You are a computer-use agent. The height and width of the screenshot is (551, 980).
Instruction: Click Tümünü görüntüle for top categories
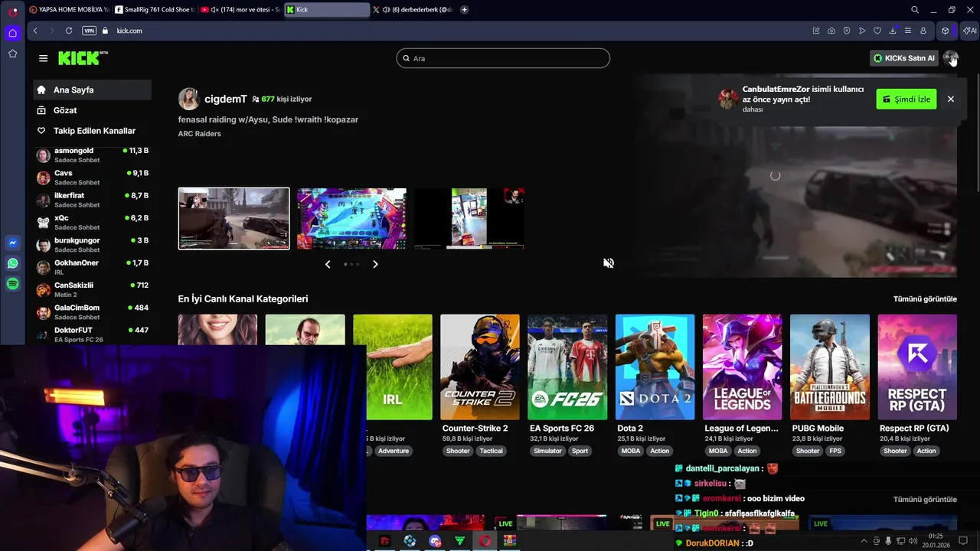(x=925, y=299)
